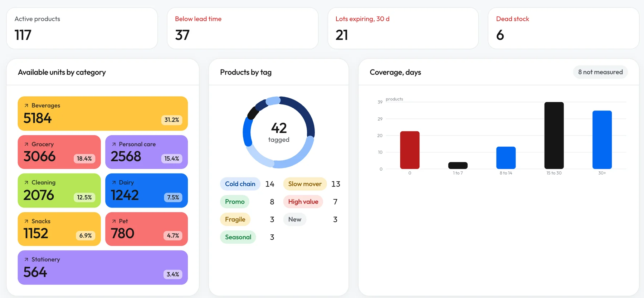Select the 7.5% badge on Dairy
Screen dimensions: 644x298
click(x=173, y=197)
